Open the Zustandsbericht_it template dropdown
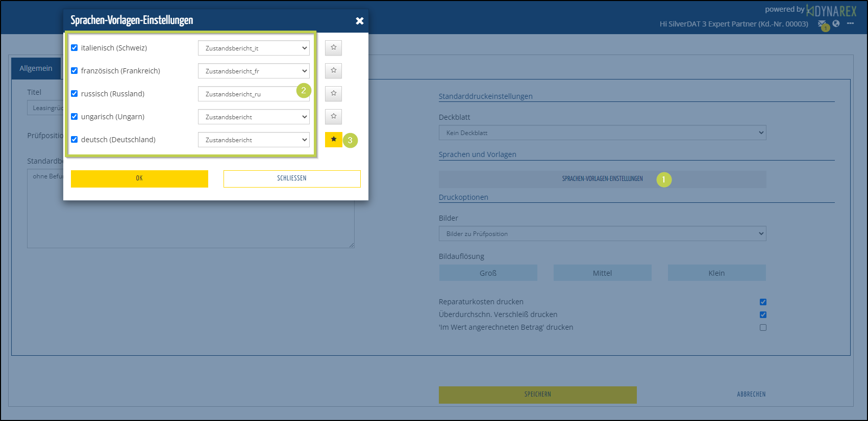This screenshot has height=421, width=868. coord(253,48)
